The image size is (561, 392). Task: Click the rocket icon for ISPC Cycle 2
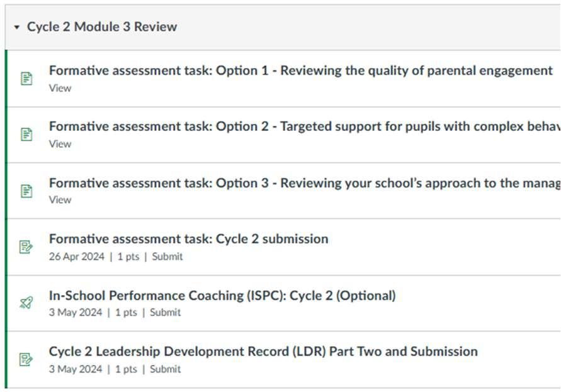26,303
